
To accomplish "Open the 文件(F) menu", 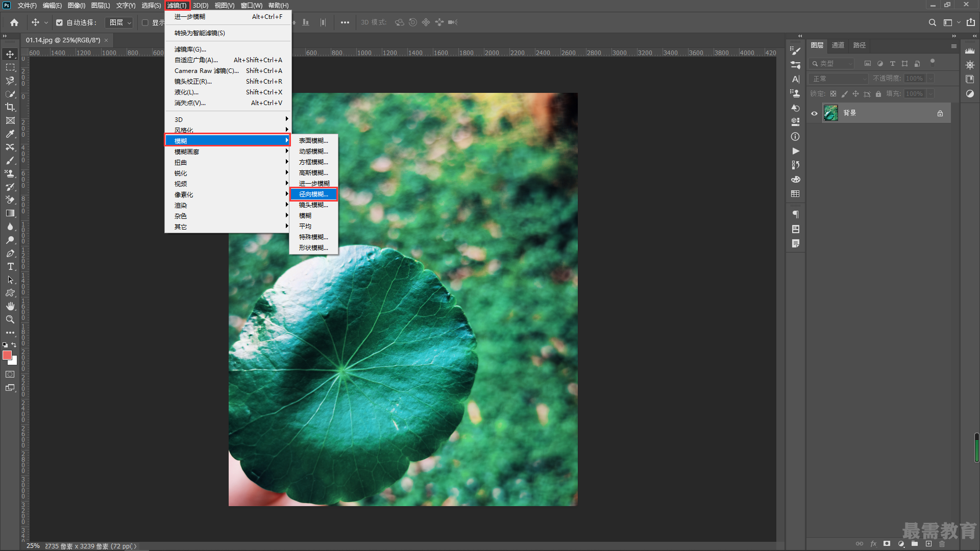I will (x=27, y=6).
